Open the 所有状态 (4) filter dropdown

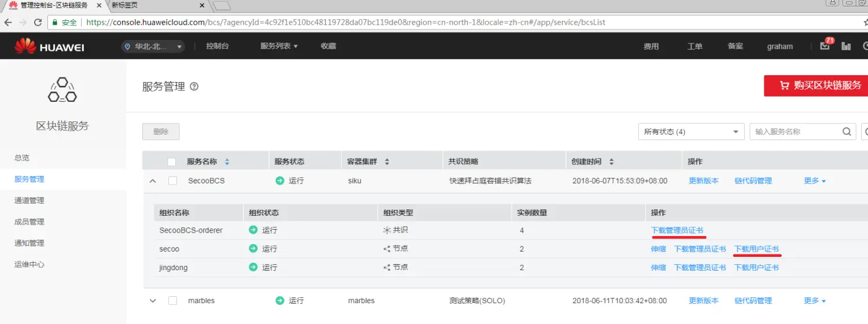(x=691, y=132)
